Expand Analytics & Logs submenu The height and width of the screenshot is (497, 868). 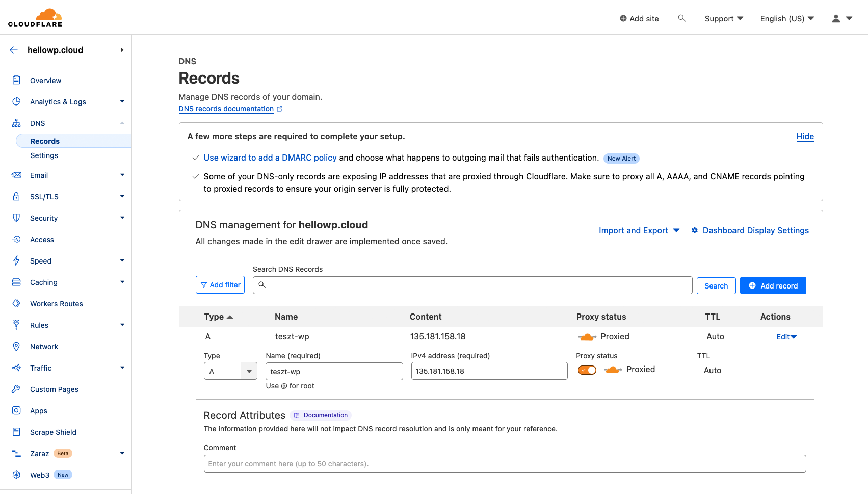[x=122, y=101]
